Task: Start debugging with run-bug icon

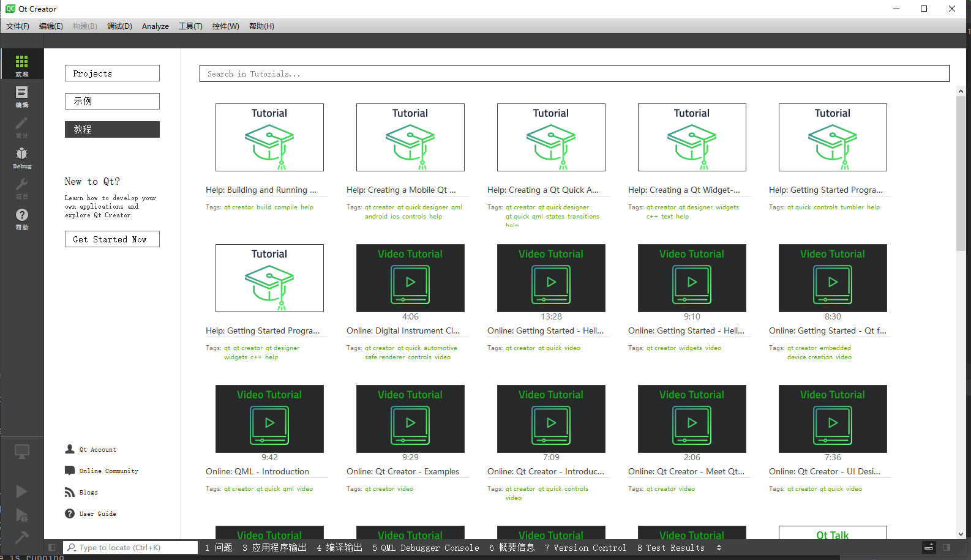Action: [21, 515]
